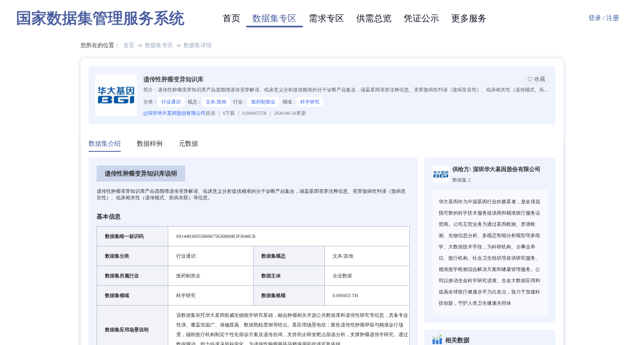
Task: Click the 数据集 2 count under supplier
Action: coord(461,180)
